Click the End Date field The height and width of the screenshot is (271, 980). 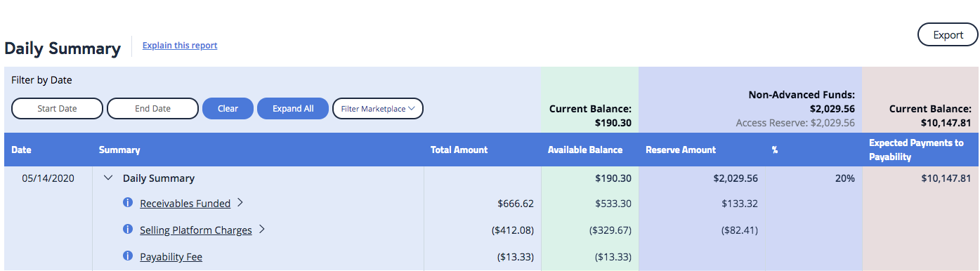click(152, 109)
